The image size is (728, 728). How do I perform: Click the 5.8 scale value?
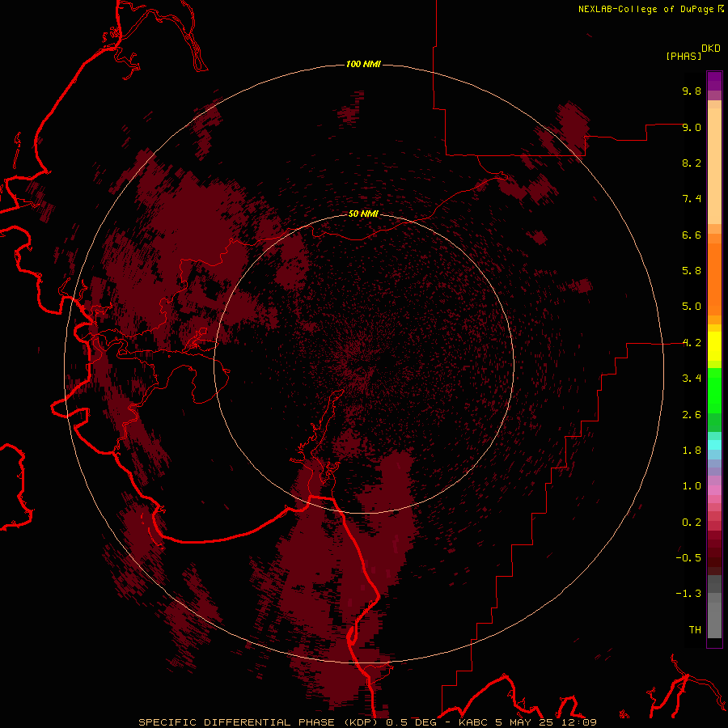[x=692, y=271]
